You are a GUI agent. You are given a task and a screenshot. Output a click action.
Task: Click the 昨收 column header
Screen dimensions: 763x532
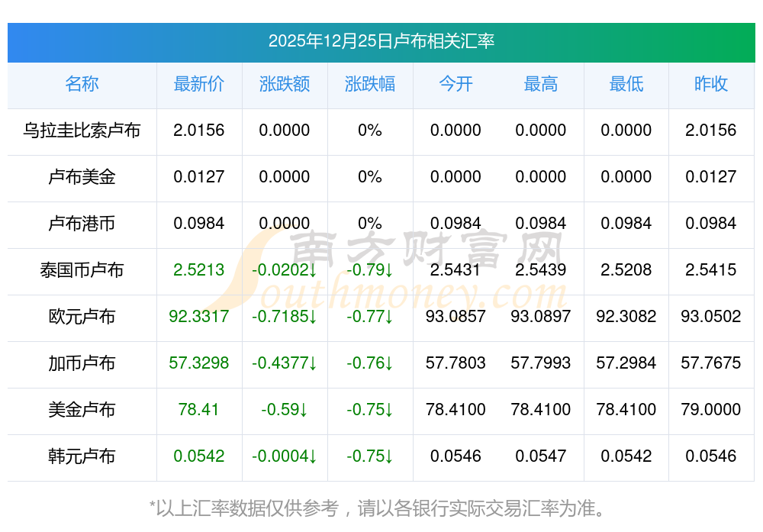[x=710, y=84]
